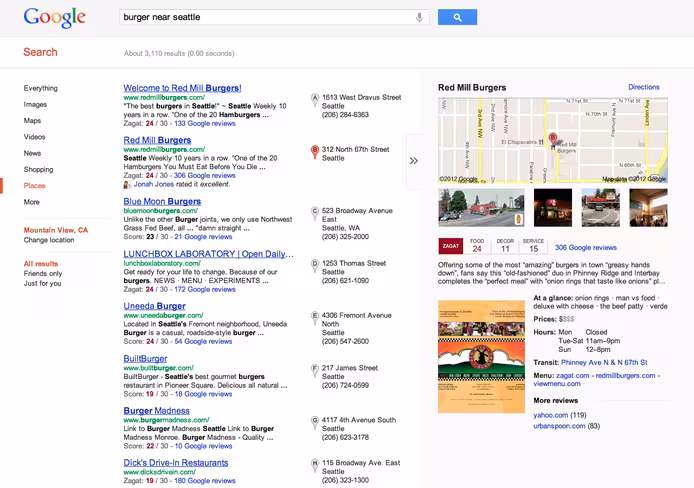
Task: Open 172 Google reviews link
Action: pyautogui.click(x=205, y=289)
